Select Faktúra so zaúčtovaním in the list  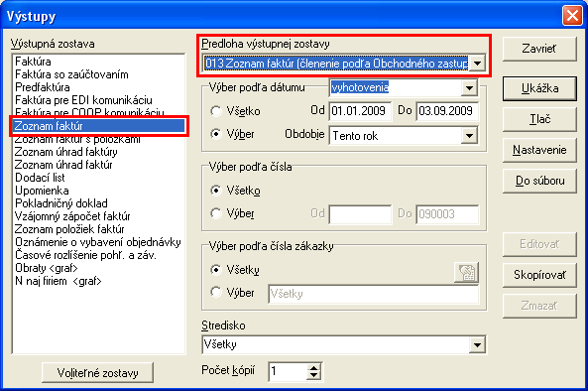98,74
